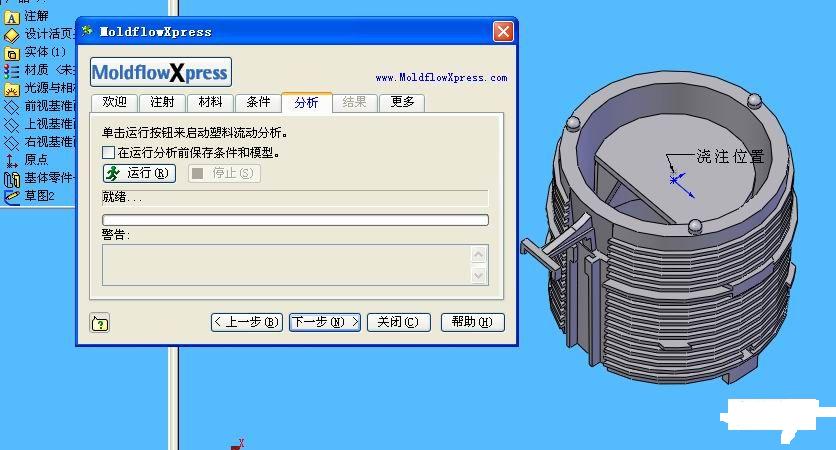Click the 就绪 status field
This screenshot has height=450, width=836.
click(x=295, y=198)
